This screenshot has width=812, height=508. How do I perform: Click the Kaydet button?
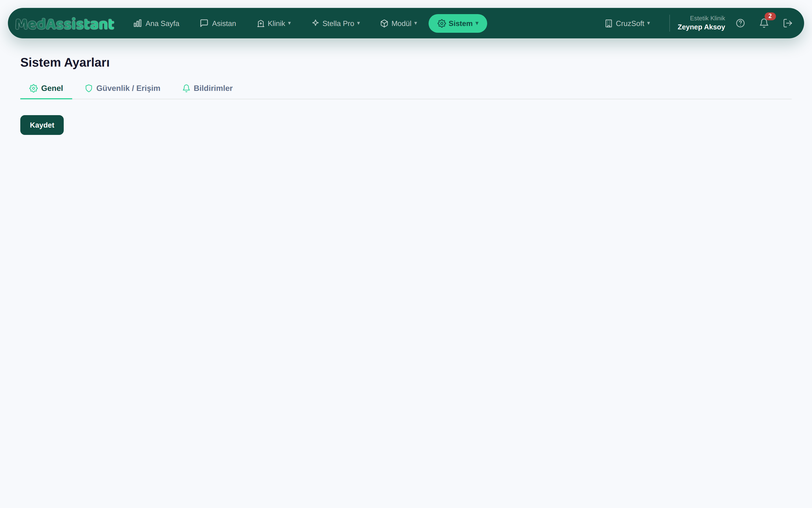coord(42,125)
